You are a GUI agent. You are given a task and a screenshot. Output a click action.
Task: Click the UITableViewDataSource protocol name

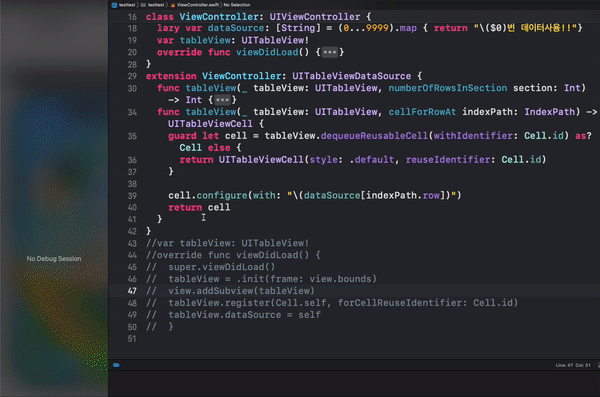coord(352,76)
